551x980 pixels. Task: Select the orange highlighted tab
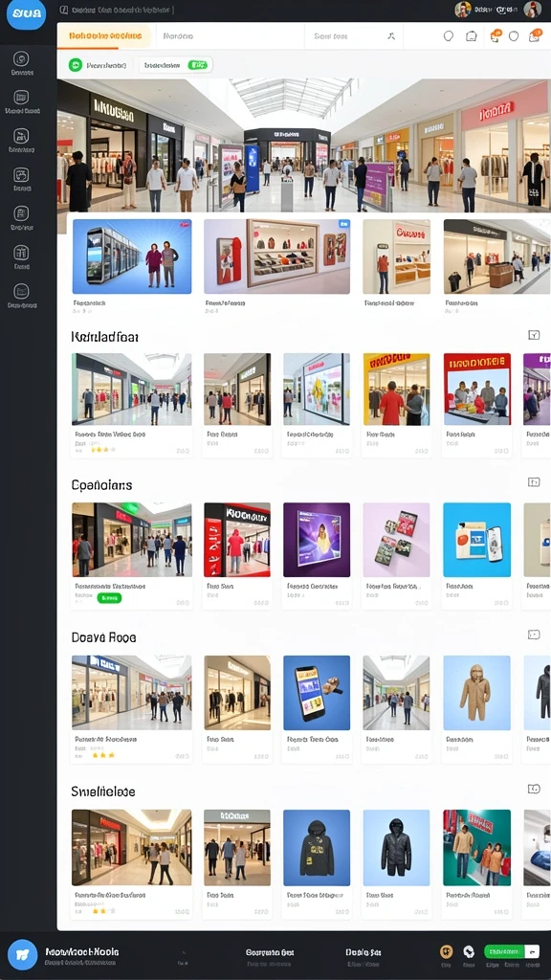[105, 36]
